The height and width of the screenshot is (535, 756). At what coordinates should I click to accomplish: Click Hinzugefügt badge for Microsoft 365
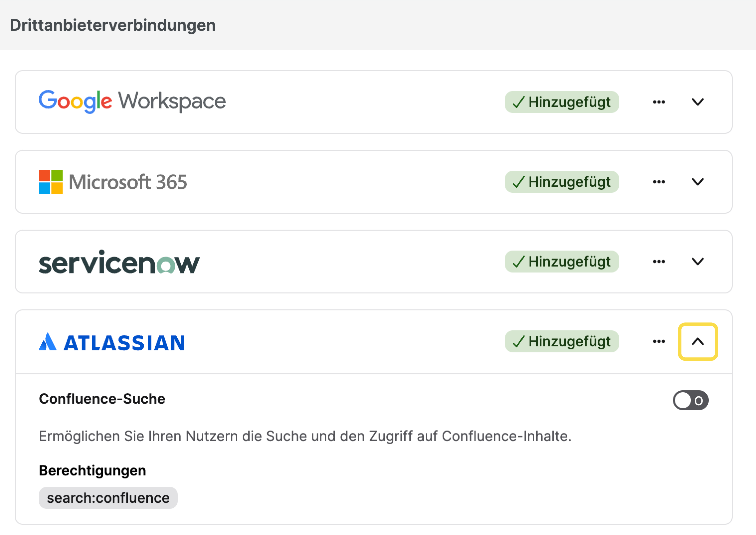(562, 182)
